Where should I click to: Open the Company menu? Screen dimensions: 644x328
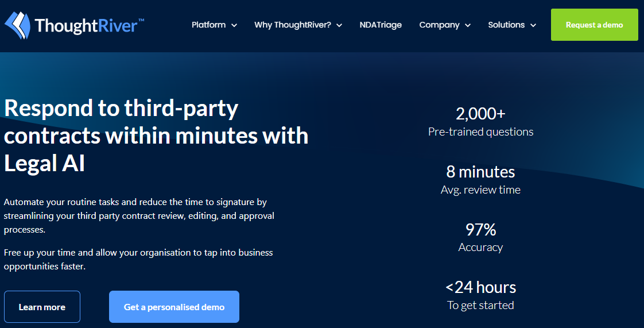[439, 25]
